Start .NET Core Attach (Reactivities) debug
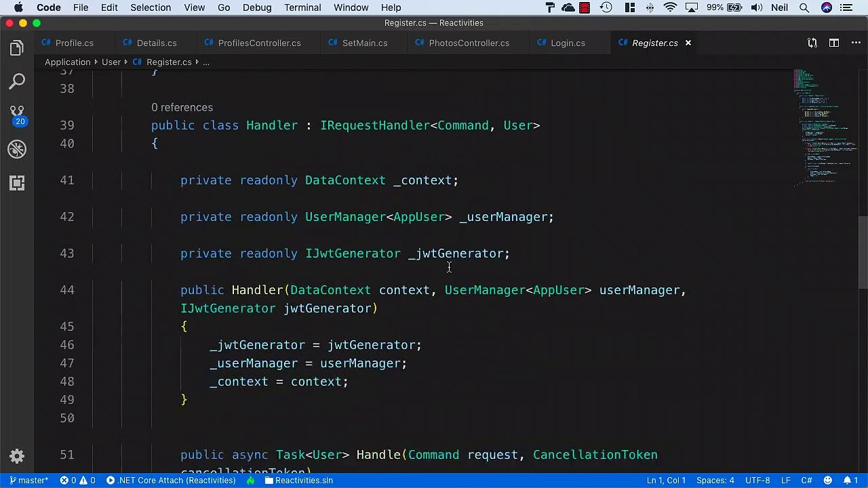 coord(171,481)
